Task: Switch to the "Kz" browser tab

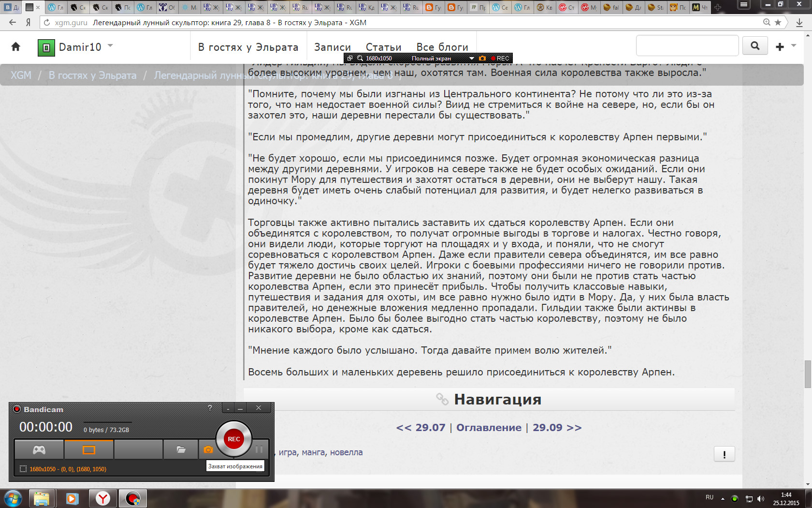Action: coord(367,7)
